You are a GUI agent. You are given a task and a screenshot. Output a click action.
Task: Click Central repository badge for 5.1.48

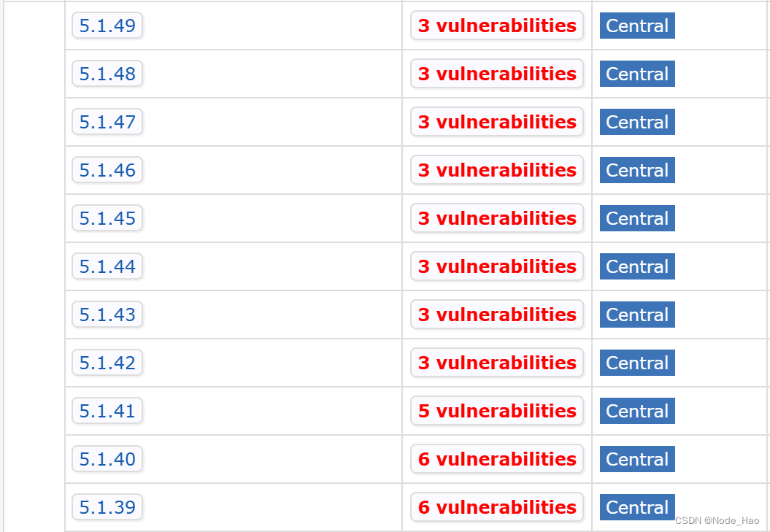pyautogui.click(x=637, y=74)
